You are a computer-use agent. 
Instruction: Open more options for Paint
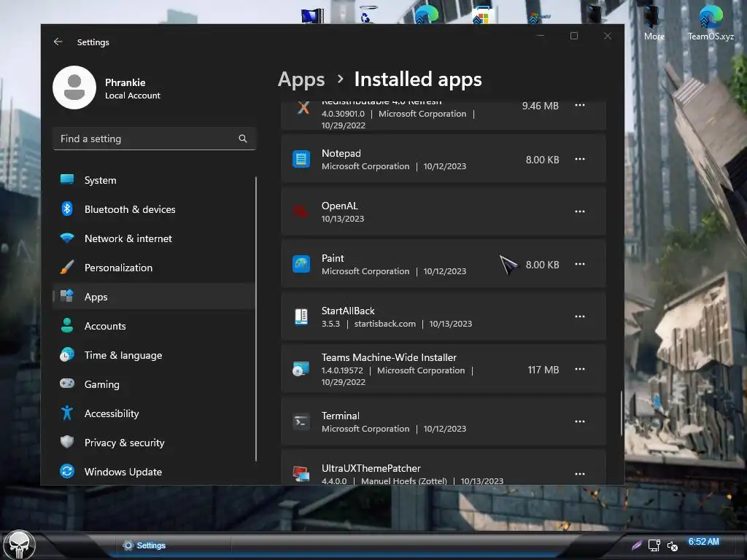pyautogui.click(x=580, y=264)
